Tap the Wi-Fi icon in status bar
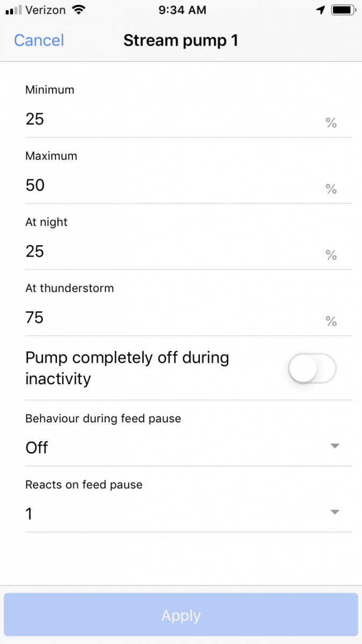The image size is (362, 644). (79, 10)
